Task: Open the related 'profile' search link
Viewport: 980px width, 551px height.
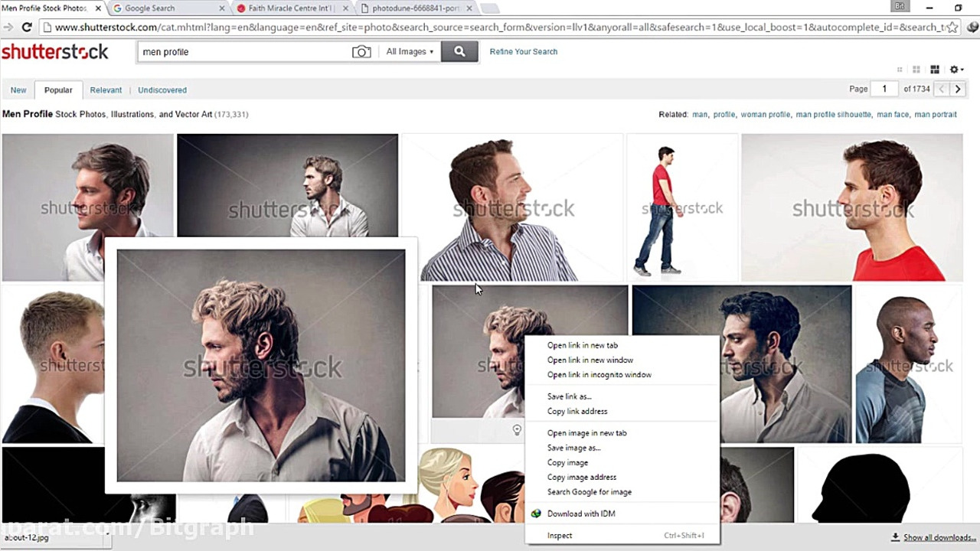Action: 724,115
